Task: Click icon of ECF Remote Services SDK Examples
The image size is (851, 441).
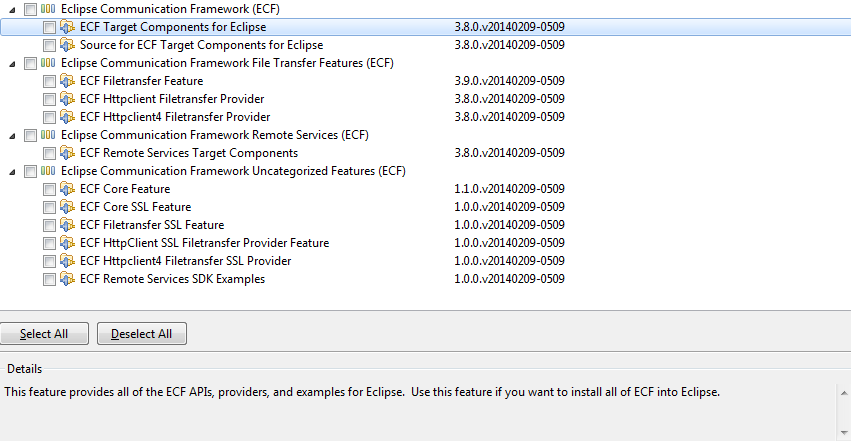Action: 67,278
